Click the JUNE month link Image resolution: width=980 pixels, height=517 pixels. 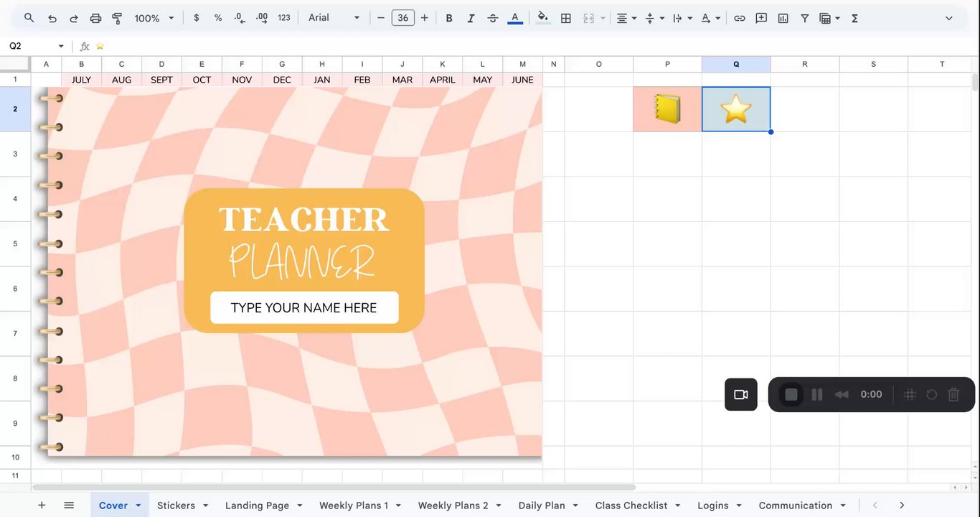point(522,80)
